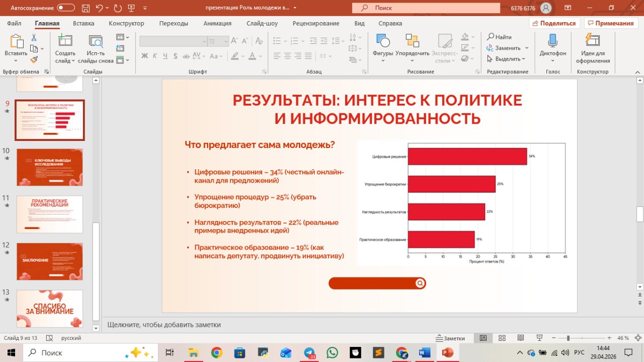Select slide 10 thumbnail Ключевые выводы
This screenshot has height=362, width=644.
pyautogui.click(x=50, y=168)
